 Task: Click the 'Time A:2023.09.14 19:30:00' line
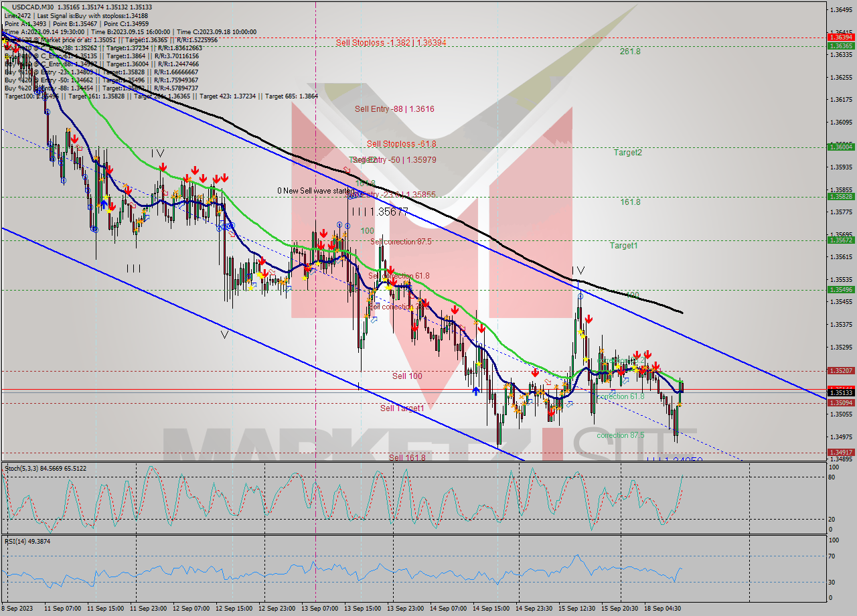tap(44, 31)
